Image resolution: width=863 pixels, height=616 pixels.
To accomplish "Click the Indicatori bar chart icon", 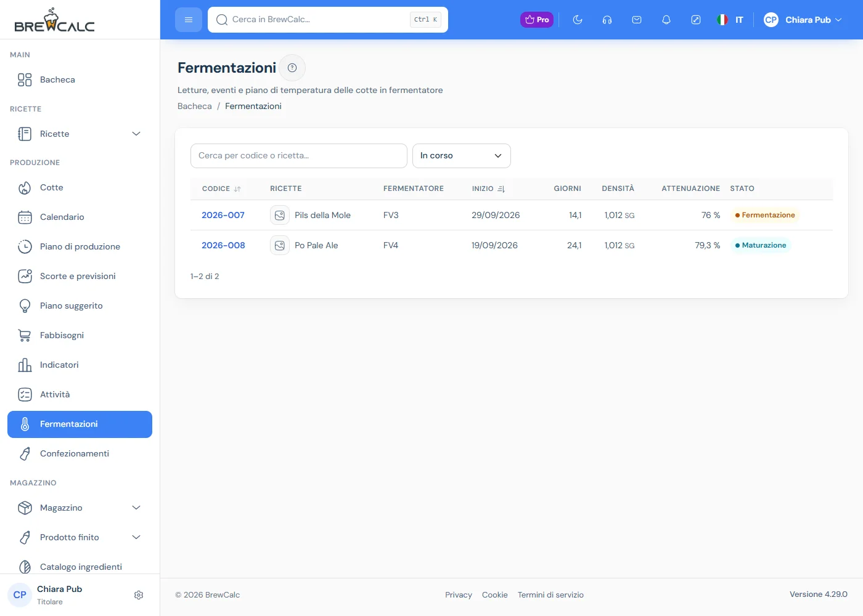I will (x=25, y=365).
